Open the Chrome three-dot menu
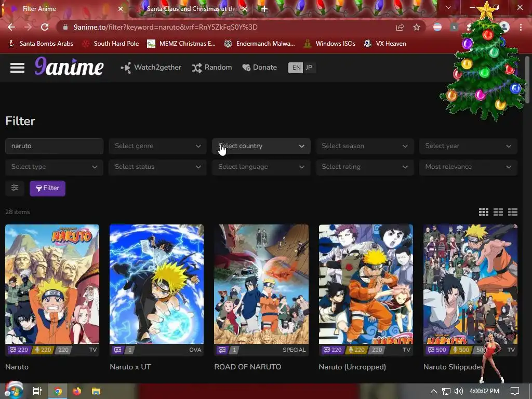The image size is (532, 399). 521,27
